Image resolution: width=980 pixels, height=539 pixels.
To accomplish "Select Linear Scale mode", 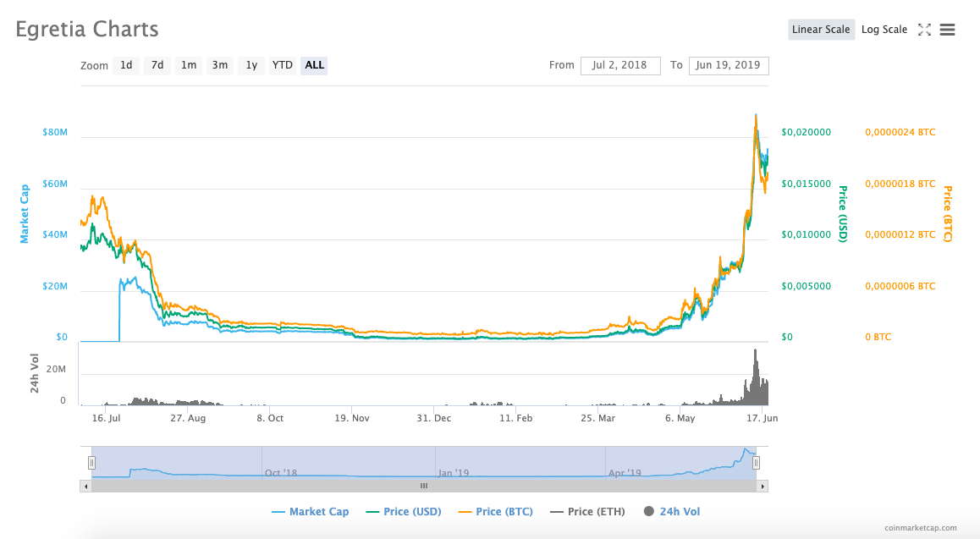I will pos(821,29).
